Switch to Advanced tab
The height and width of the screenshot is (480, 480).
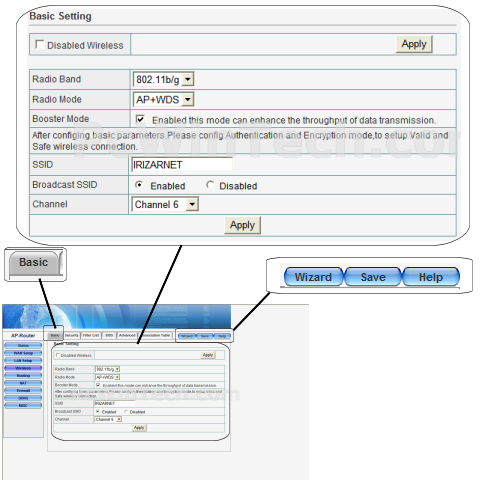[x=127, y=335]
